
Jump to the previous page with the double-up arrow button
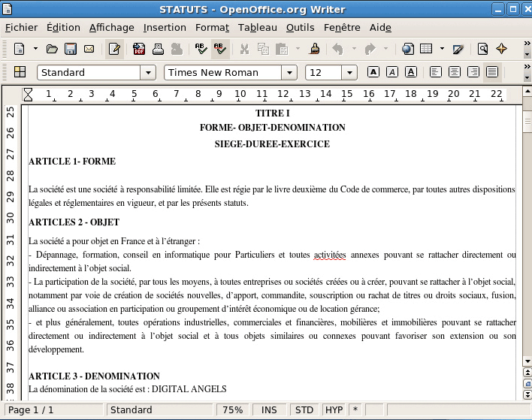click(x=527, y=373)
